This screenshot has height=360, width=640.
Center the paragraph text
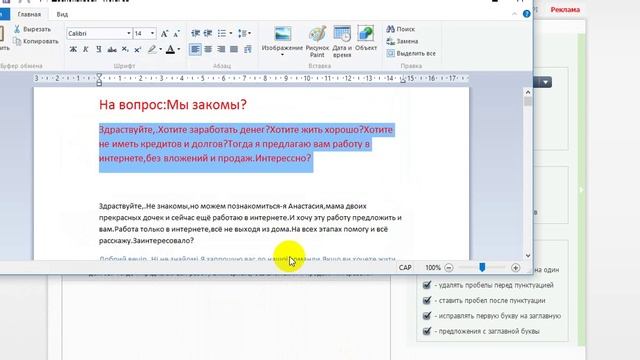pos(208,49)
